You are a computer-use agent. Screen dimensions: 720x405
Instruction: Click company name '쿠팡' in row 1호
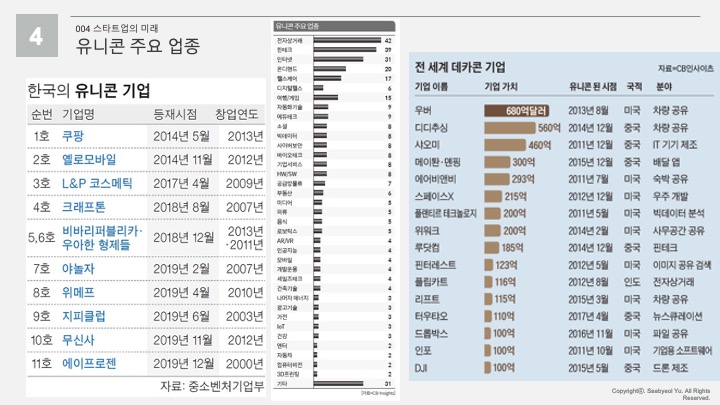coord(73,136)
